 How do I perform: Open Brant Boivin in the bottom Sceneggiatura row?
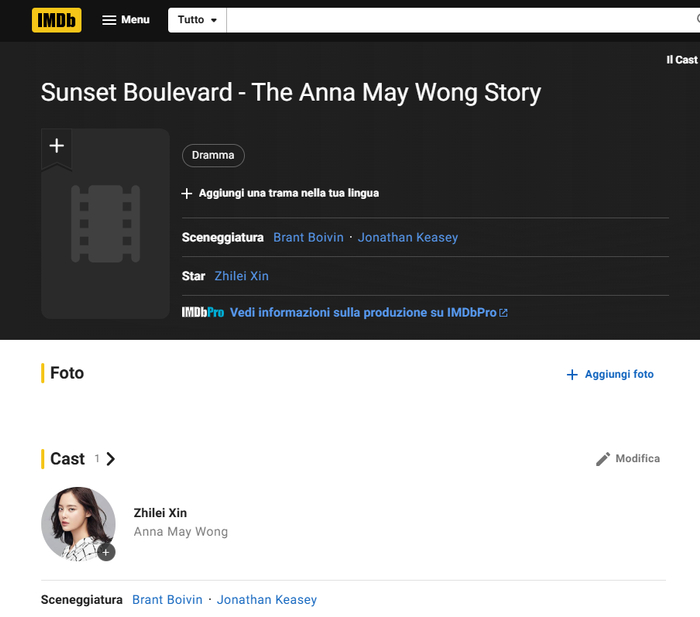point(167,600)
